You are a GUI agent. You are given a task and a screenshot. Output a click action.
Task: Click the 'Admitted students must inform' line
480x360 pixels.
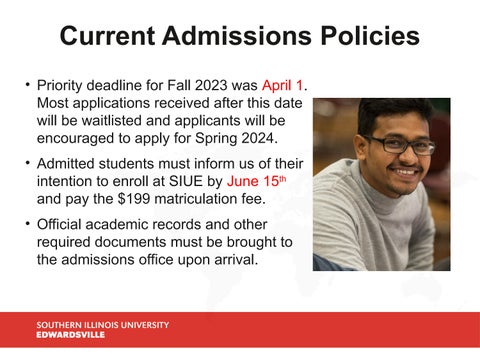click(x=170, y=164)
